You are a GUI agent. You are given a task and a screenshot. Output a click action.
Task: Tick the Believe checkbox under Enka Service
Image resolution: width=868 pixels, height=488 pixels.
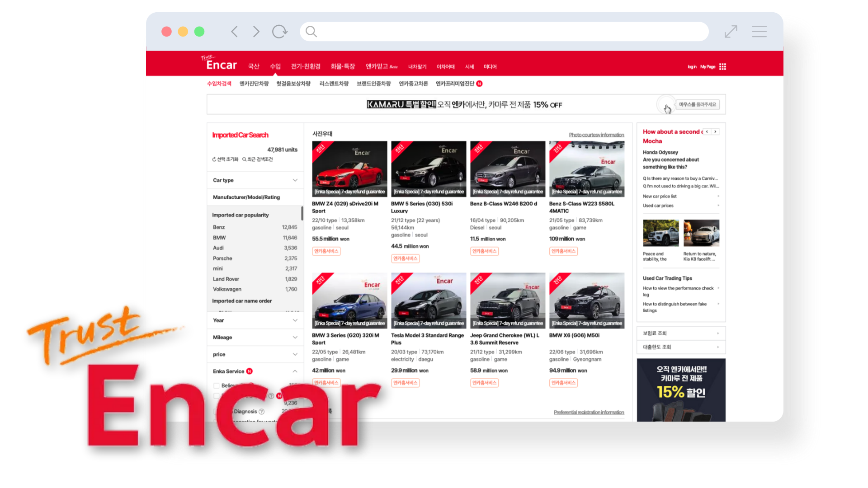pos(217,386)
